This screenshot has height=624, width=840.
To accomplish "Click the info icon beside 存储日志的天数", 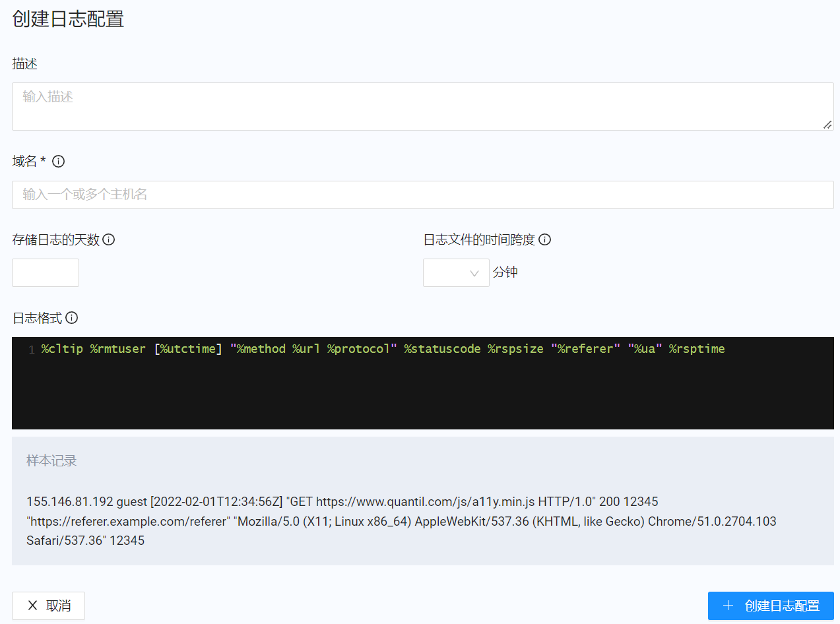I will click(109, 239).
